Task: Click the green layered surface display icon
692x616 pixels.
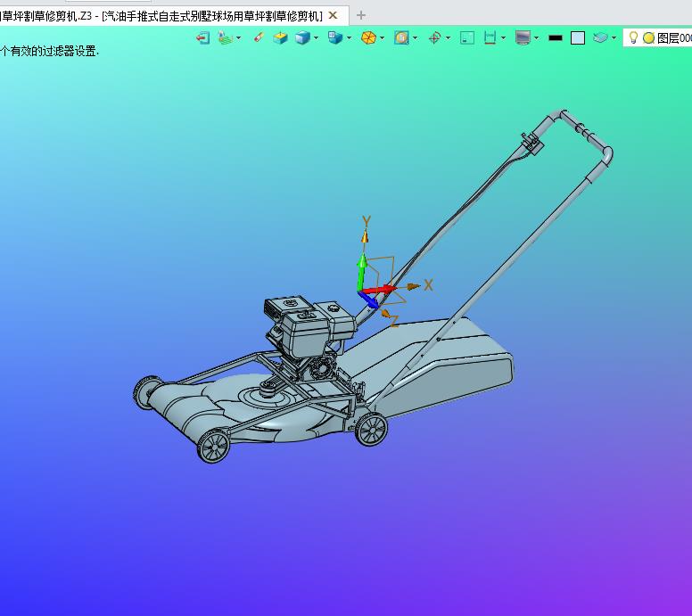Action: [x=225, y=38]
